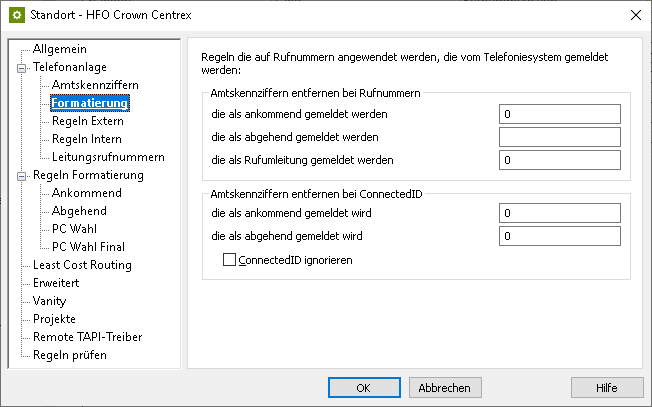Viewport: 652px width, 407px height.
Task: Enable the ConnectedID ignorieren checkbox
Action: coord(230,260)
